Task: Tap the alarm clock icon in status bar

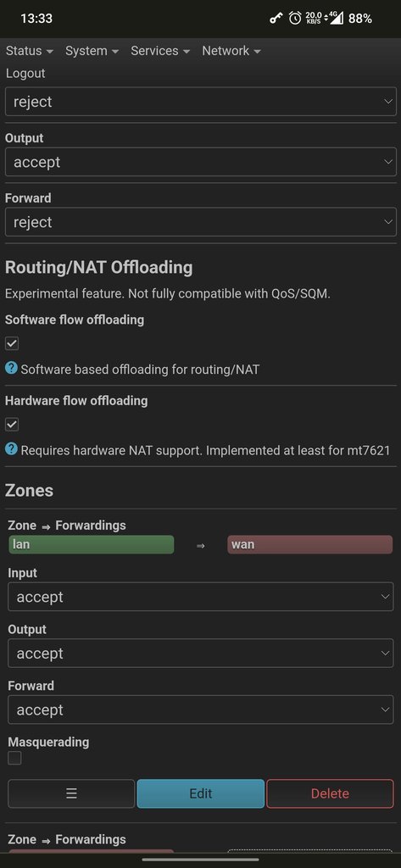Action: [x=295, y=19]
